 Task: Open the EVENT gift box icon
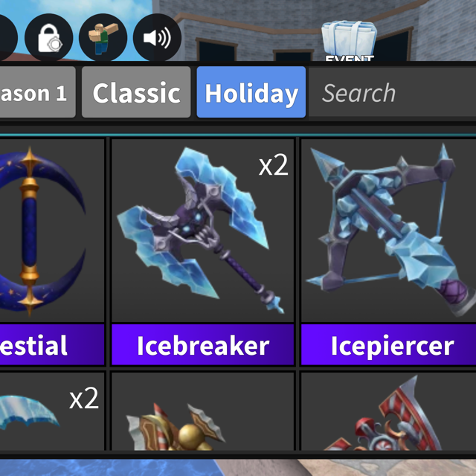click(349, 41)
